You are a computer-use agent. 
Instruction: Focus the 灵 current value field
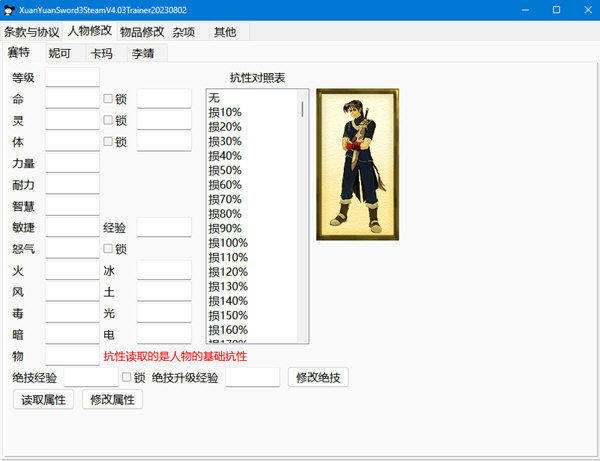tap(72, 120)
